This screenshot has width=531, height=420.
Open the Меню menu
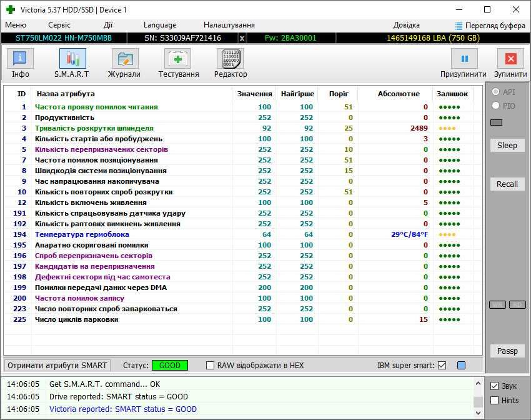[x=16, y=25]
